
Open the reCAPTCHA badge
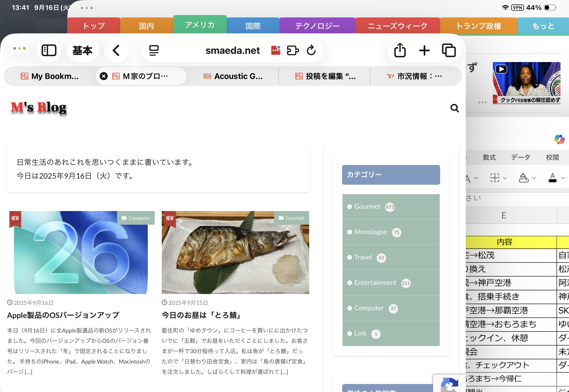click(x=449, y=383)
